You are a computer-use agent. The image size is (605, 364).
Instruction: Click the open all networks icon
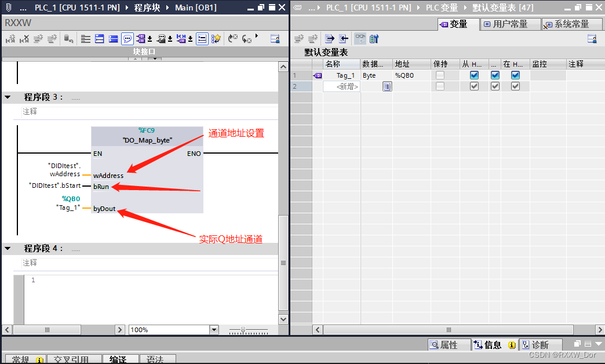[100, 39]
